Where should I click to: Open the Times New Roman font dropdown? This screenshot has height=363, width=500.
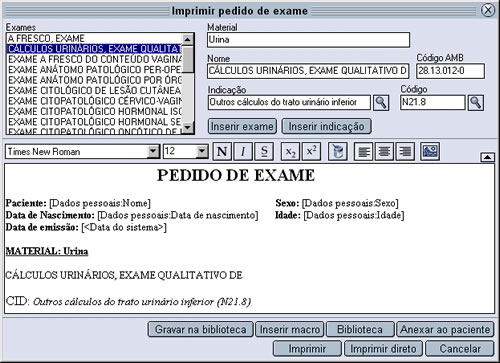[x=153, y=152]
